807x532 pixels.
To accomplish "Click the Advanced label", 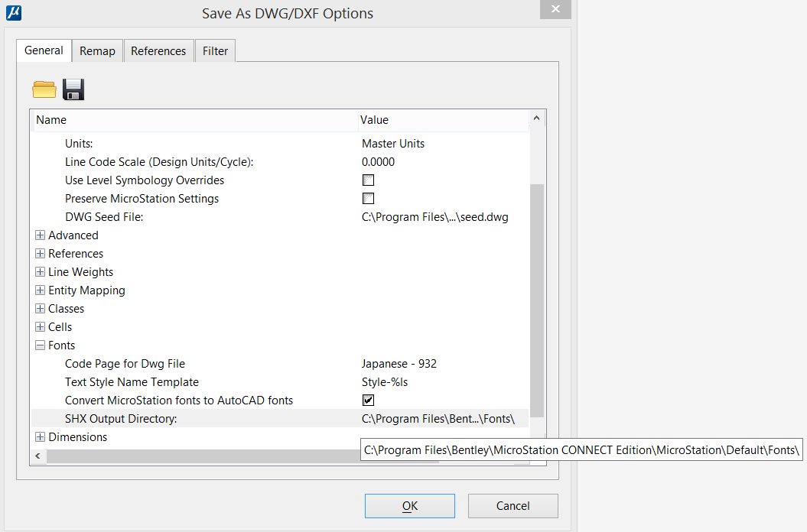I will pyautogui.click(x=73, y=235).
